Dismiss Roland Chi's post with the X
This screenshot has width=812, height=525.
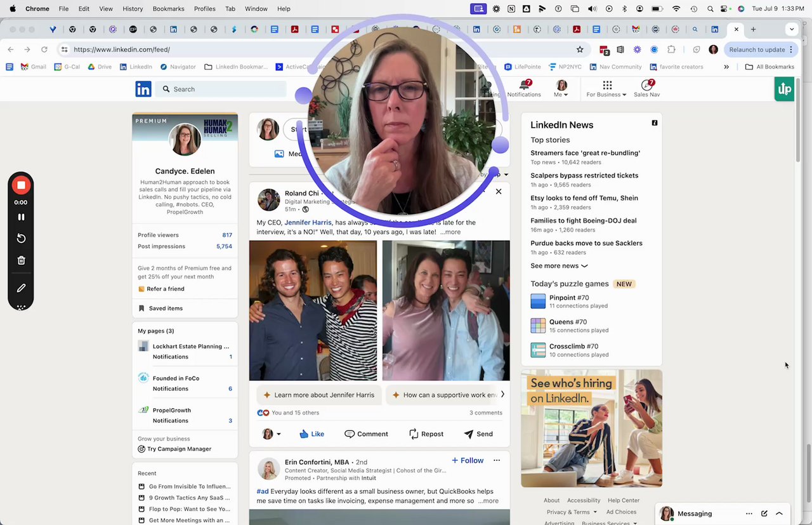[x=499, y=191]
